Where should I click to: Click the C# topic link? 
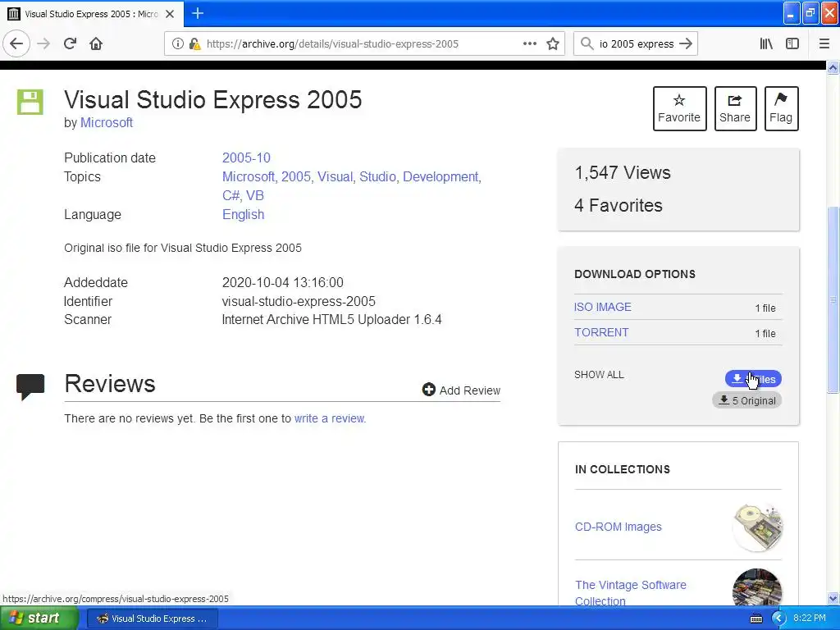[x=231, y=195]
